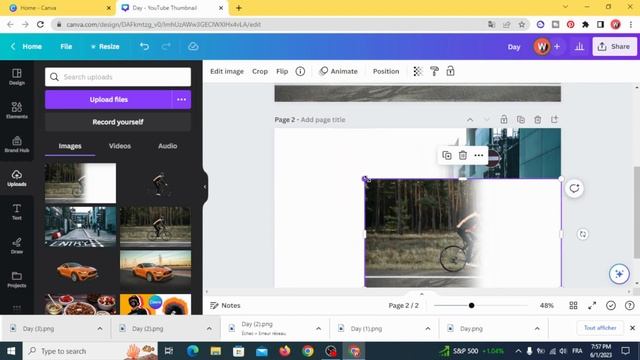Open image info icon
The image size is (640, 360).
(300, 71)
